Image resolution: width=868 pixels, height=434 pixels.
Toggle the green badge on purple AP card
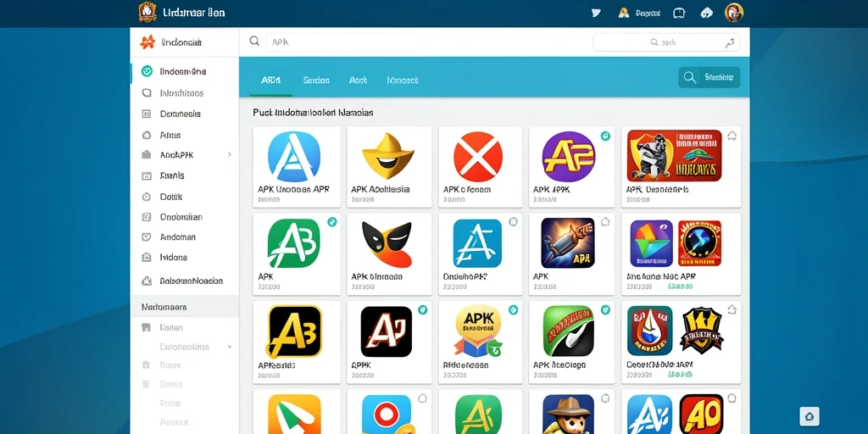(605, 136)
